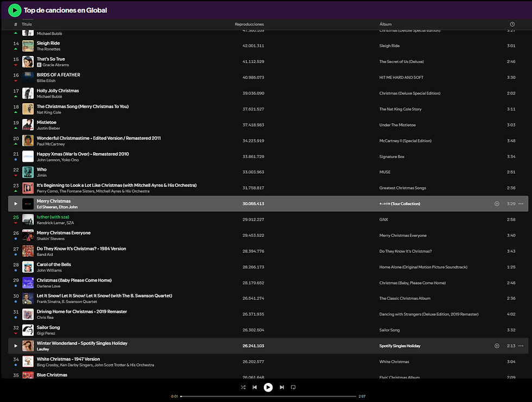The height and width of the screenshot is (402, 532).
Task: Play the Top de canciones en Global playlist
Action: click(x=15, y=10)
